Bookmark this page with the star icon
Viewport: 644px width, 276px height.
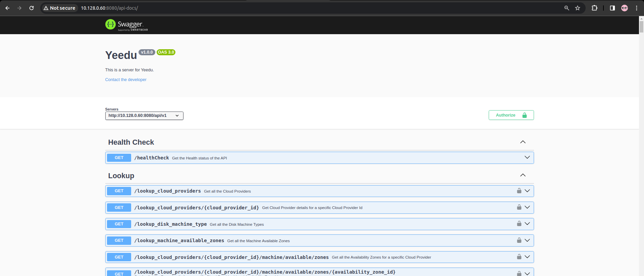578,8
